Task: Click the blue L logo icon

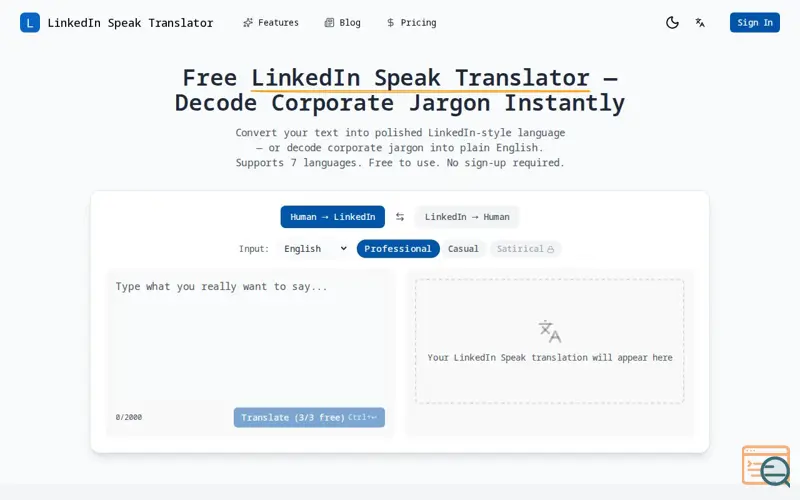Action: [x=30, y=22]
